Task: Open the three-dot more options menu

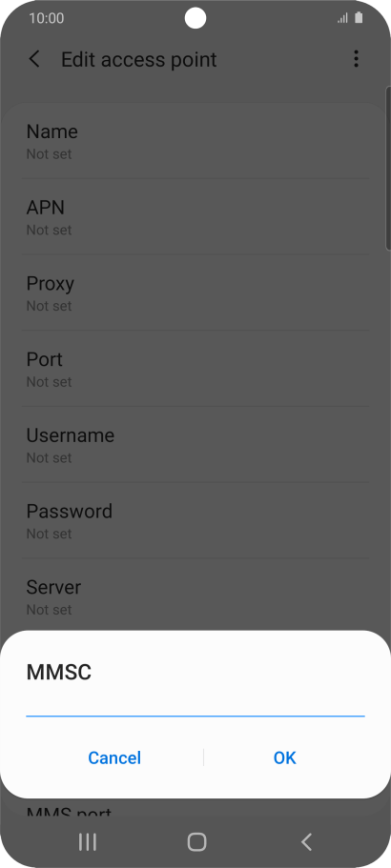Action: pyautogui.click(x=356, y=59)
